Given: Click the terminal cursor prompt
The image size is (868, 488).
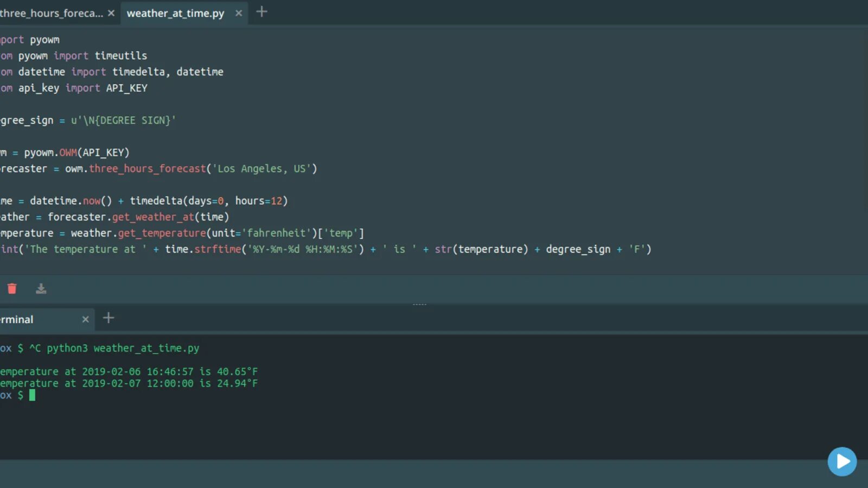Looking at the screenshot, I should click(32, 395).
